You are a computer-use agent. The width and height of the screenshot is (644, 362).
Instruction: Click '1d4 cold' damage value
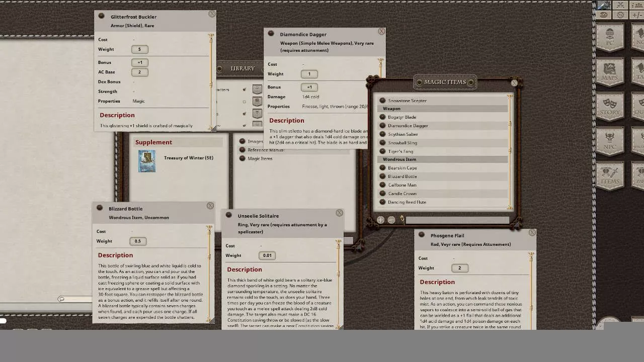[310, 97]
